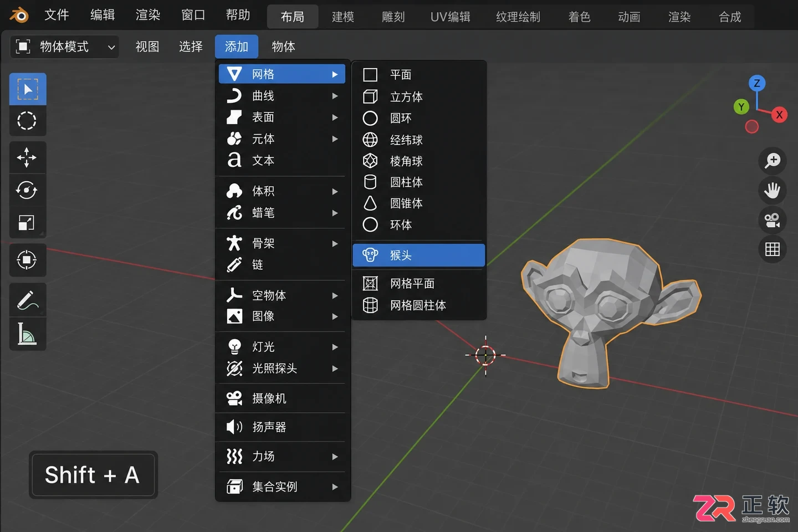798x532 pixels.
Task: Expand the 曲线 submenu
Action: click(x=282, y=96)
